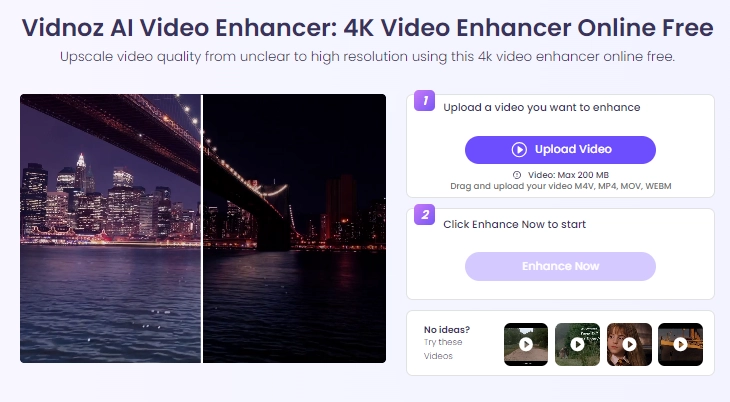Click the play icon inside Upload Video
730x402 pixels.
pos(519,150)
